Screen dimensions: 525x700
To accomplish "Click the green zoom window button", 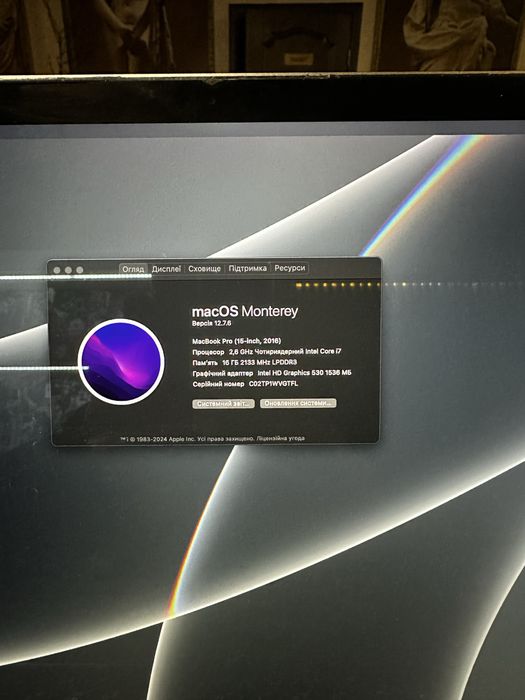I will tap(79, 270).
